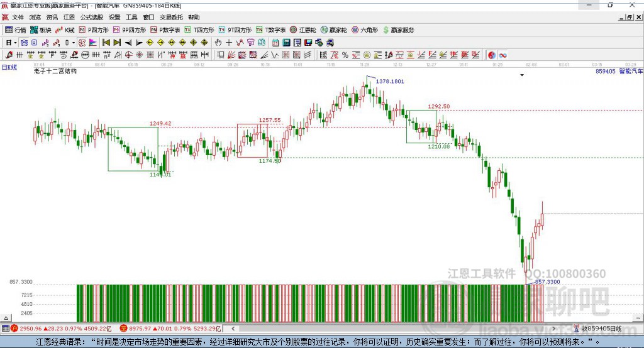Open 赢家服务 with dollar icon
644x348 pixels.
tap(398, 30)
